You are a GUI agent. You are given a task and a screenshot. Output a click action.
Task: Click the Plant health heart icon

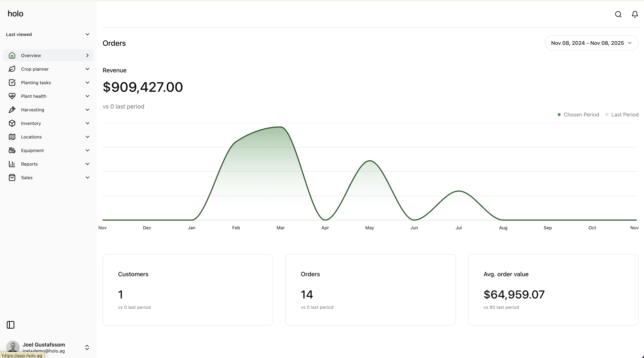click(x=12, y=96)
